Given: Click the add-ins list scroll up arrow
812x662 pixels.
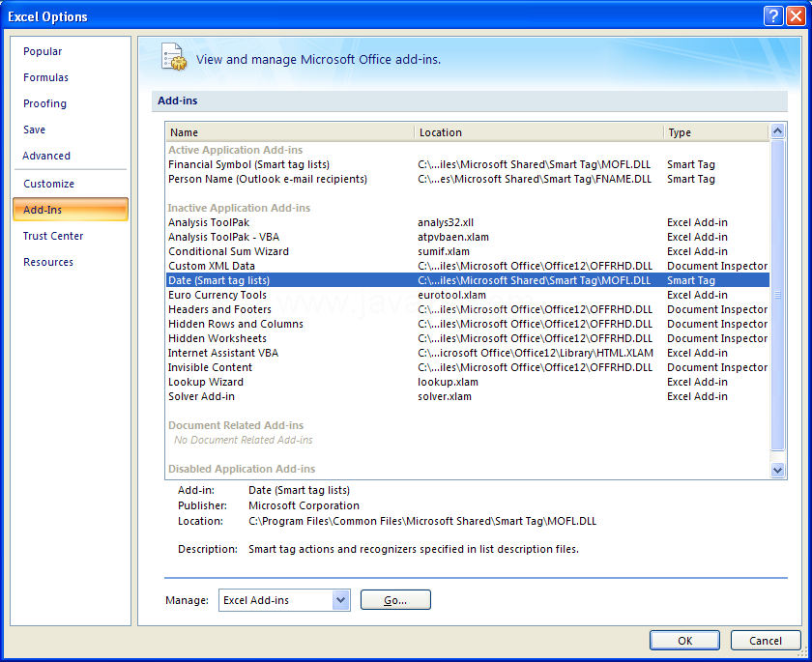Looking at the screenshot, I should pos(777,131).
